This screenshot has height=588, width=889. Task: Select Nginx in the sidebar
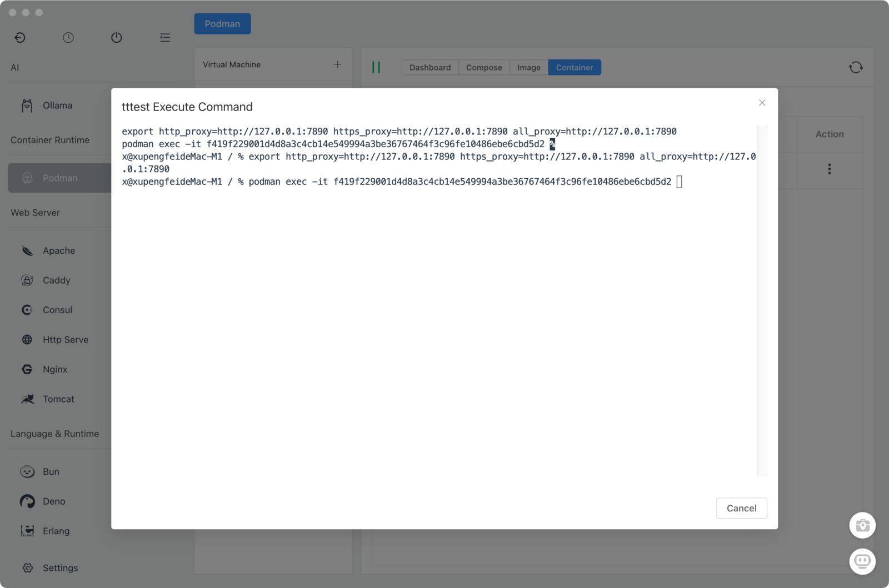pyautogui.click(x=54, y=369)
